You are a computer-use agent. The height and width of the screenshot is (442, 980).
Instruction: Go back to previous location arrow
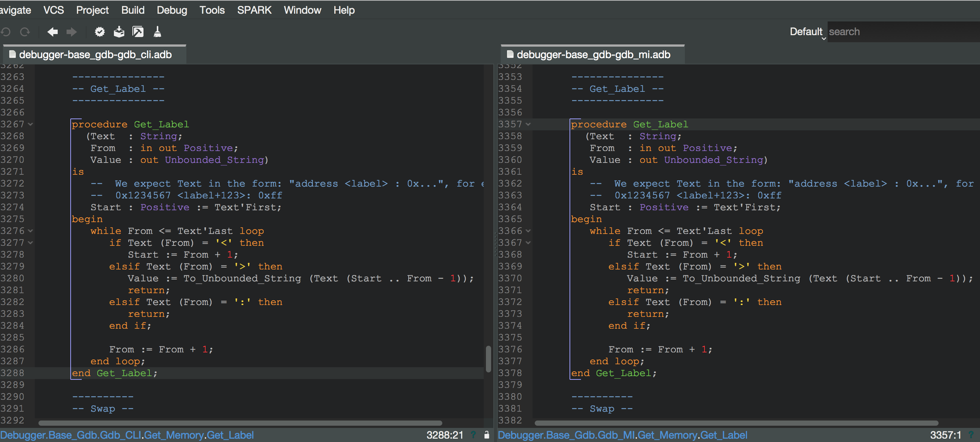pyautogui.click(x=53, y=32)
